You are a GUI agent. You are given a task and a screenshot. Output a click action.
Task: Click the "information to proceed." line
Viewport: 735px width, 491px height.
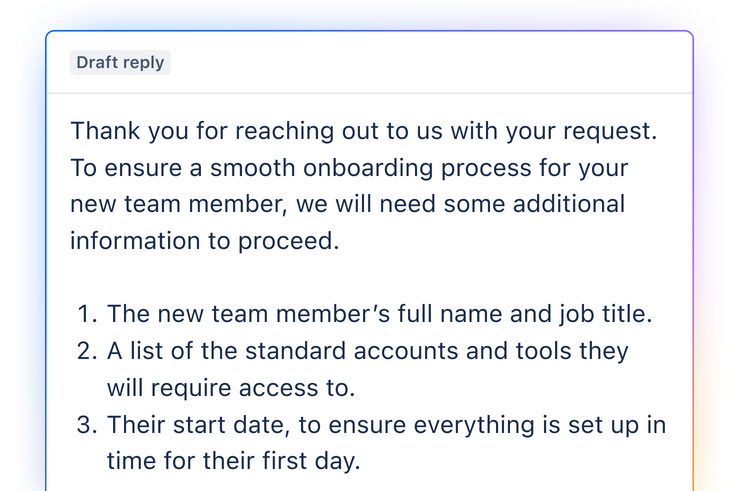point(204,241)
